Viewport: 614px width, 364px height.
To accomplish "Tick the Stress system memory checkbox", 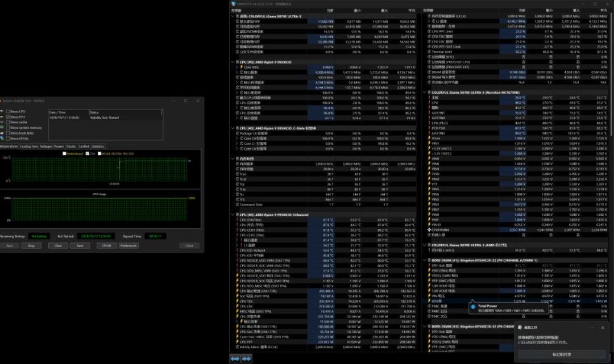I will click(x=8, y=128).
